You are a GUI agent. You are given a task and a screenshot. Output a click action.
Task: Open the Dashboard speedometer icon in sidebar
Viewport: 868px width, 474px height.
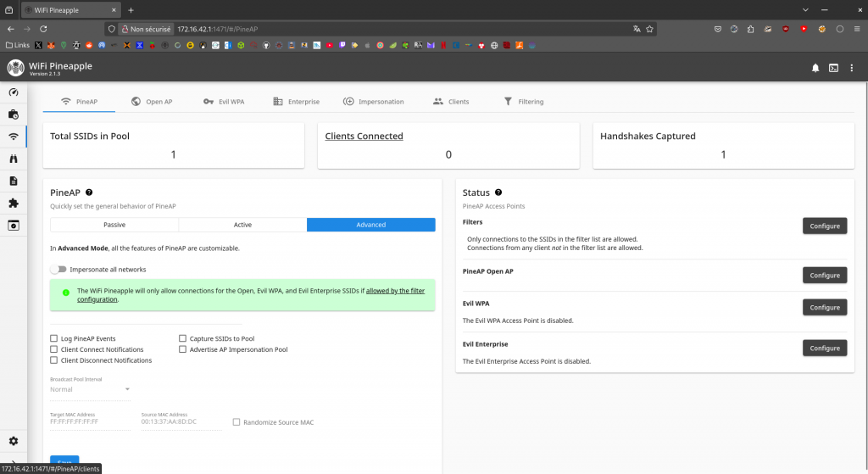point(14,92)
